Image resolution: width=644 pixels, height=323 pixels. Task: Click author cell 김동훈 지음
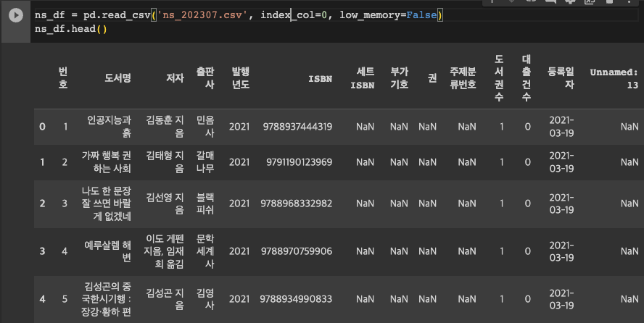(165, 127)
